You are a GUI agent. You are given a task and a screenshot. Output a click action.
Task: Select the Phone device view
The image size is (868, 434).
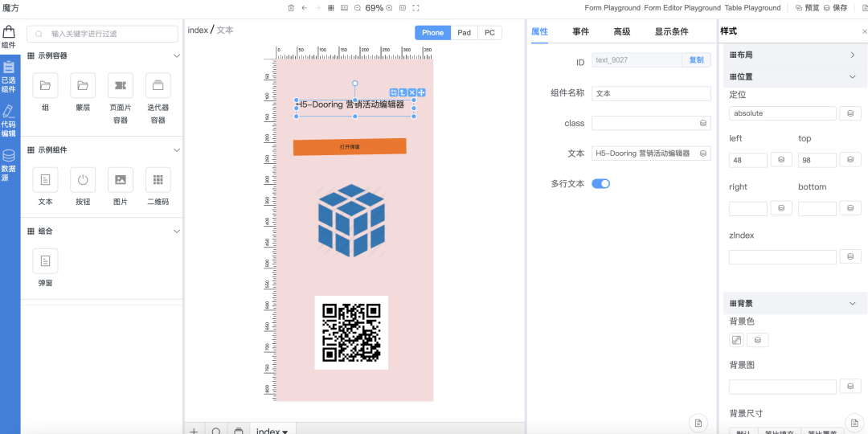click(x=433, y=33)
